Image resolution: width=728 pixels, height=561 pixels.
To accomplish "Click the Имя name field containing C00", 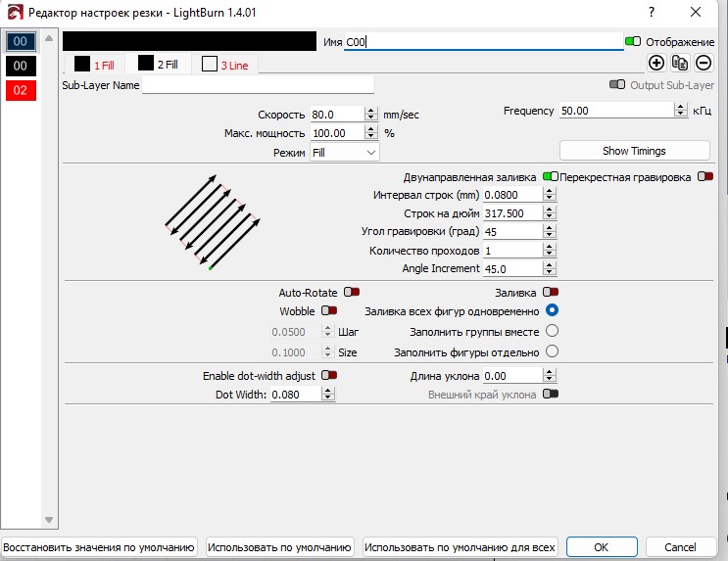I will pyautogui.click(x=483, y=42).
